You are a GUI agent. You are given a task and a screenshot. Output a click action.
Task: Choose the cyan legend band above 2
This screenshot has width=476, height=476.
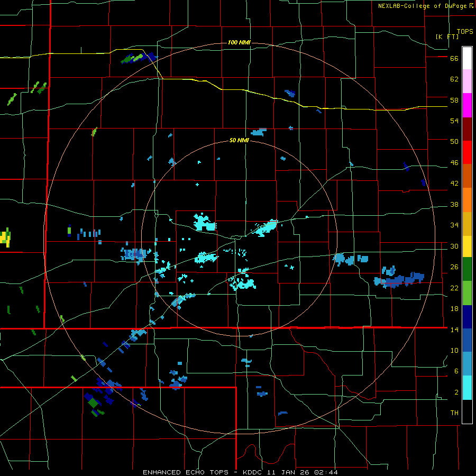(467, 388)
